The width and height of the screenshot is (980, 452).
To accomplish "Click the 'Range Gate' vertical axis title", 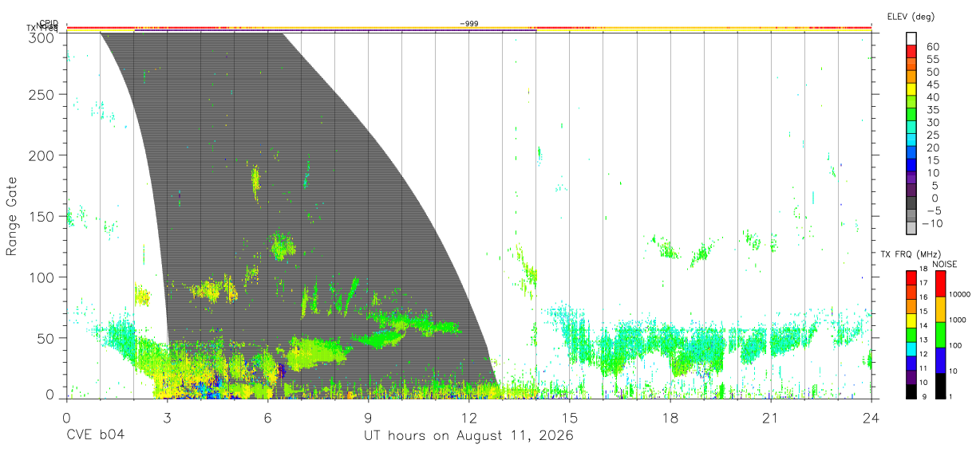I will pos(12,217).
